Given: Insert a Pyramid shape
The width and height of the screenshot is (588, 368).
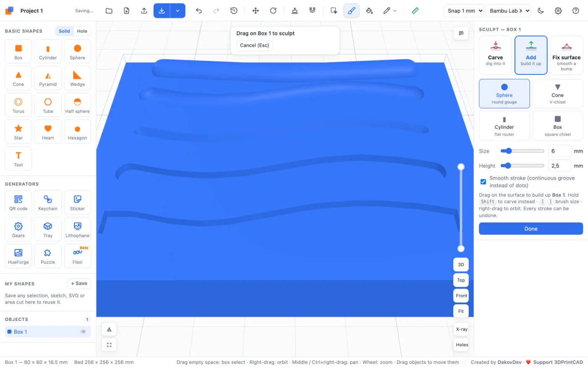Looking at the screenshot, I should click(x=48, y=78).
